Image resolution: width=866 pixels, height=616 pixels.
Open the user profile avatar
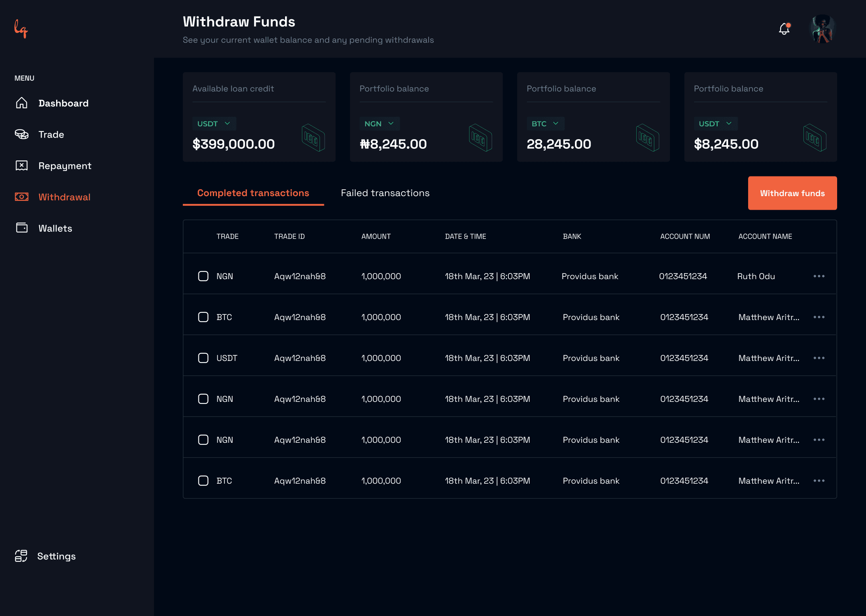[x=823, y=29]
